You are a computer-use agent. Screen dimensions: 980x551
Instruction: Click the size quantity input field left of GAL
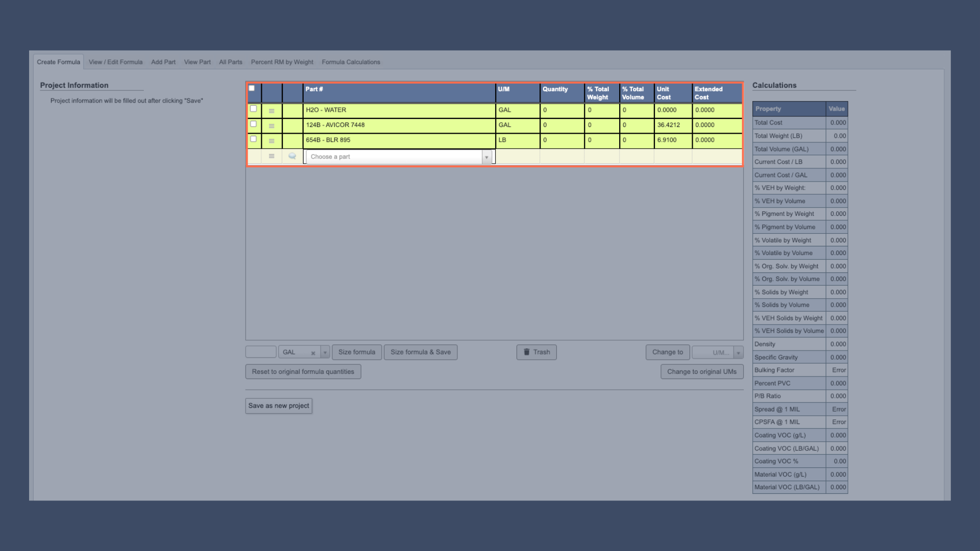(x=260, y=352)
